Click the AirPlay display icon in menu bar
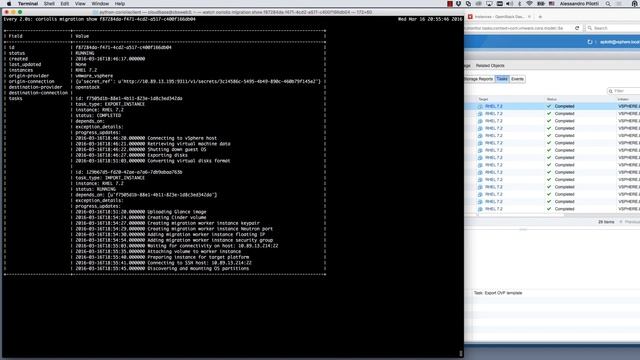Screen dimensions: 640x360 [489, 4]
